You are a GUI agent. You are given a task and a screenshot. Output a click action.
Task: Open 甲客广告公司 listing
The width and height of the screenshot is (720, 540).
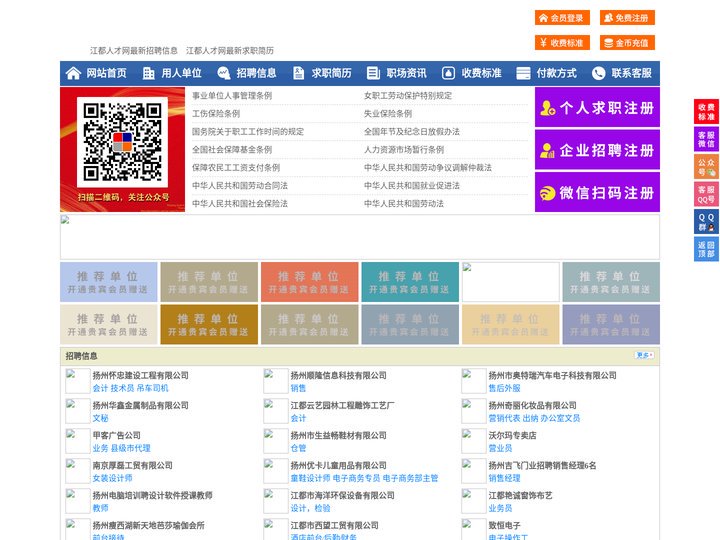117,435
